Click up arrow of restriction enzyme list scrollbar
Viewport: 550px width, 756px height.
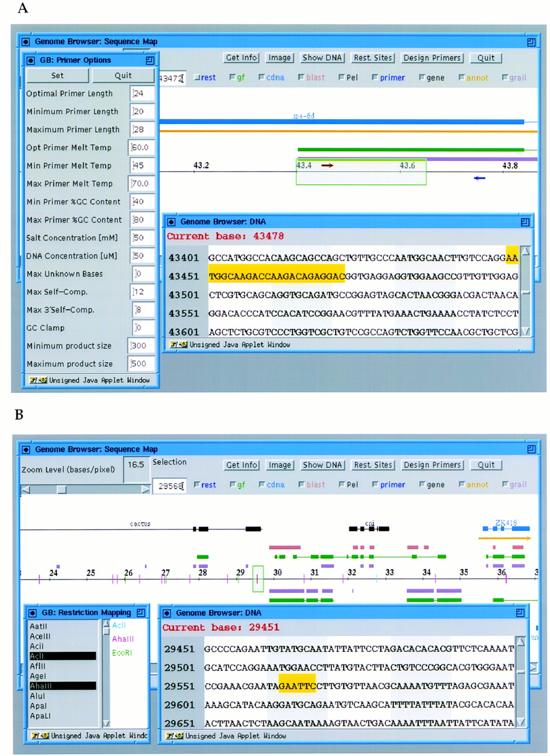(x=106, y=624)
